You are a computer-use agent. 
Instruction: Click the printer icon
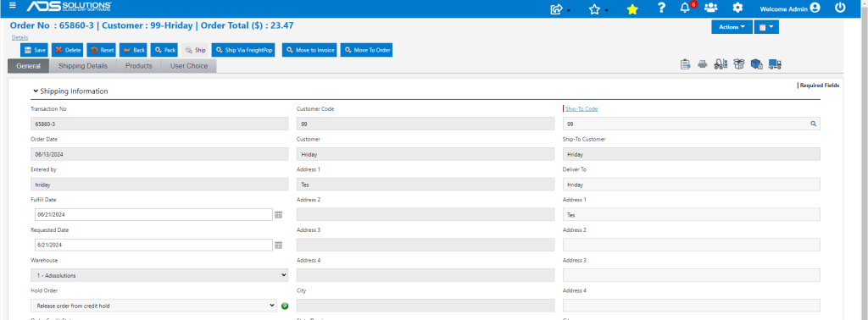pyautogui.click(x=703, y=64)
